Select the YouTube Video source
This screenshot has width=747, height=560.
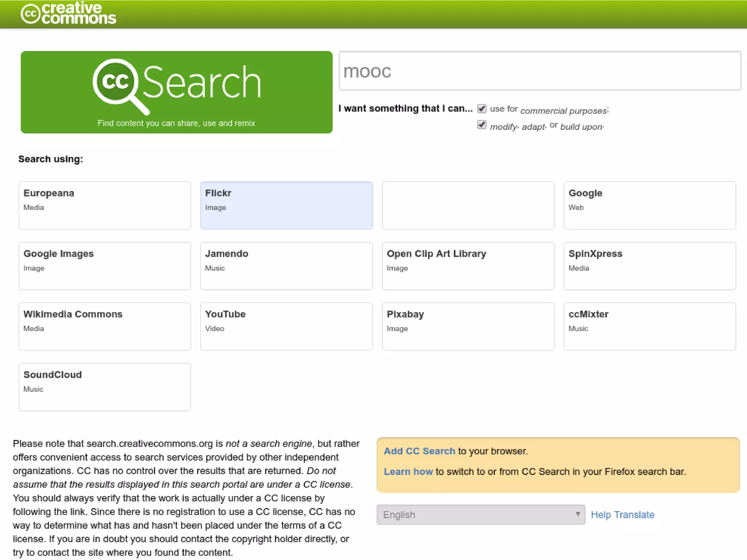[x=286, y=326]
